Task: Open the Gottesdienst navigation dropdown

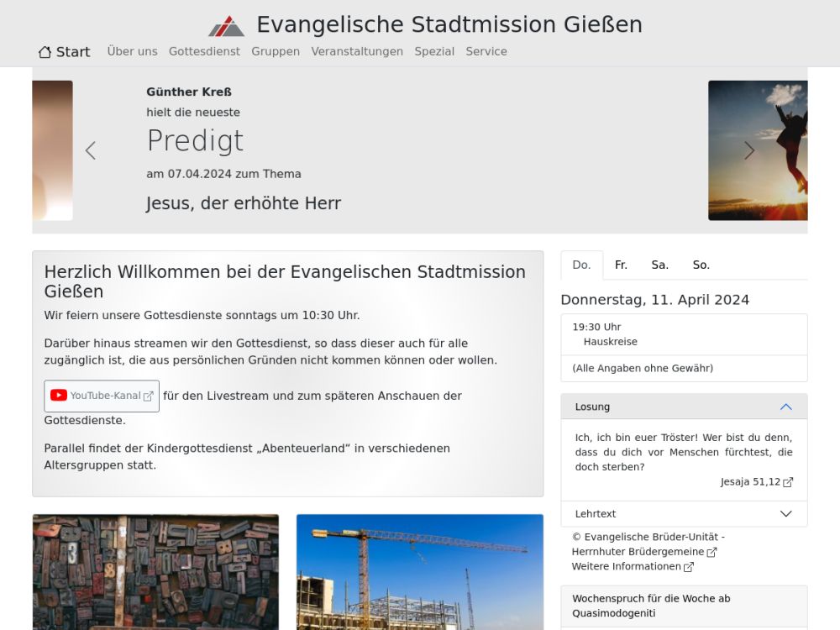Action: click(204, 51)
